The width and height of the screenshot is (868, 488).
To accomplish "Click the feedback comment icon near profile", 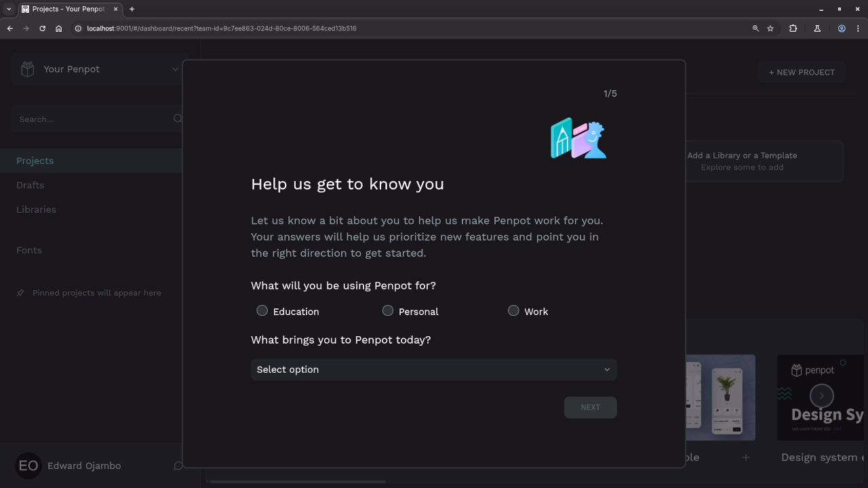I will click(x=178, y=466).
